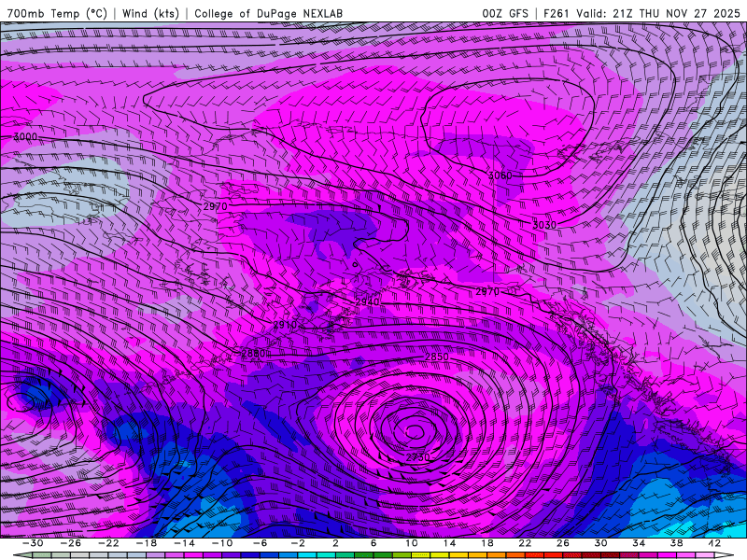Click the negative 18 colorbar tick label

(x=147, y=543)
